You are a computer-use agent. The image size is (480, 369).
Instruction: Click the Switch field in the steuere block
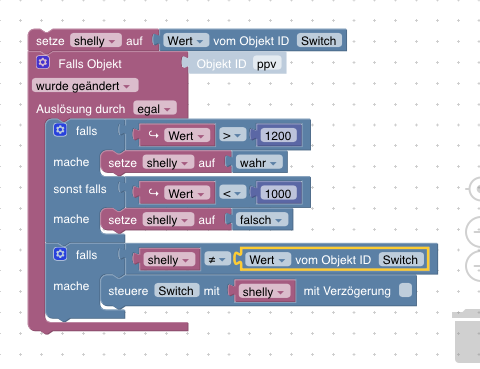(x=176, y=291)
